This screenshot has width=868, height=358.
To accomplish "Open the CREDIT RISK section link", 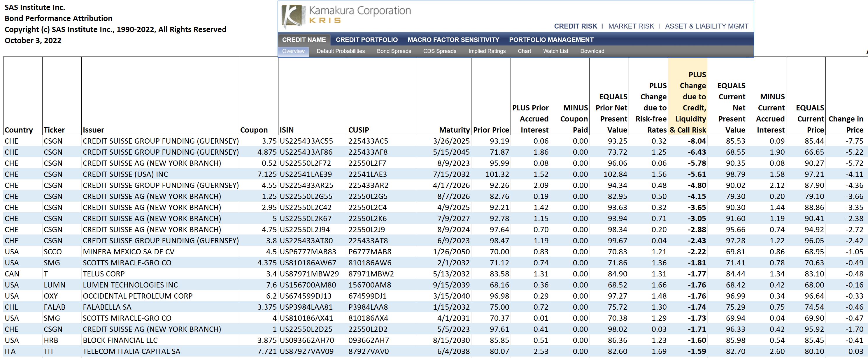I will click(x=575, y=26).
